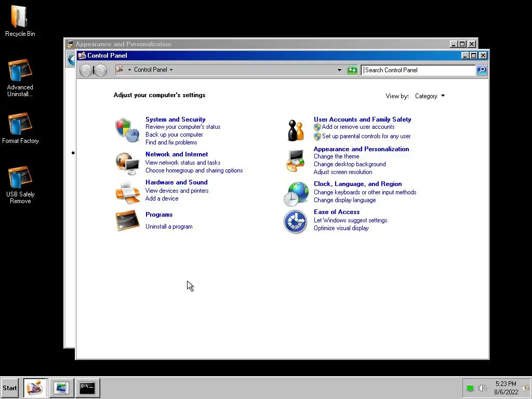Open Hardware and Sound printer icon
This screenshot has width=532, height=399.
[127, 192]
